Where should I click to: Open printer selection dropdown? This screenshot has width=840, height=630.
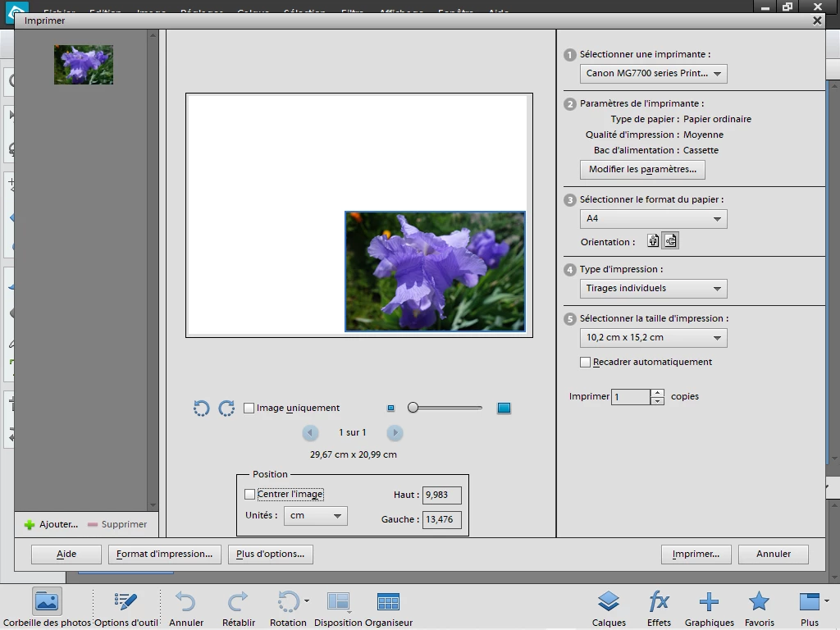(654, 73)
